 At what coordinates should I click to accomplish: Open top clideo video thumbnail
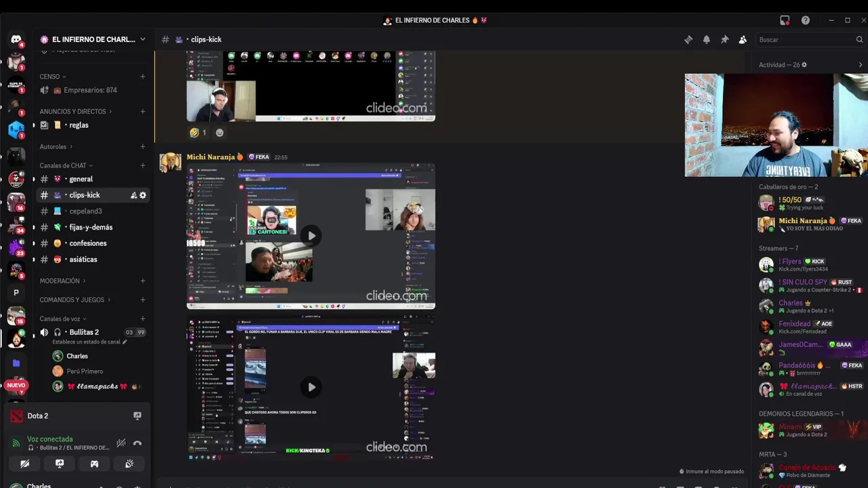pyautogui.click(x=311, y=86)
